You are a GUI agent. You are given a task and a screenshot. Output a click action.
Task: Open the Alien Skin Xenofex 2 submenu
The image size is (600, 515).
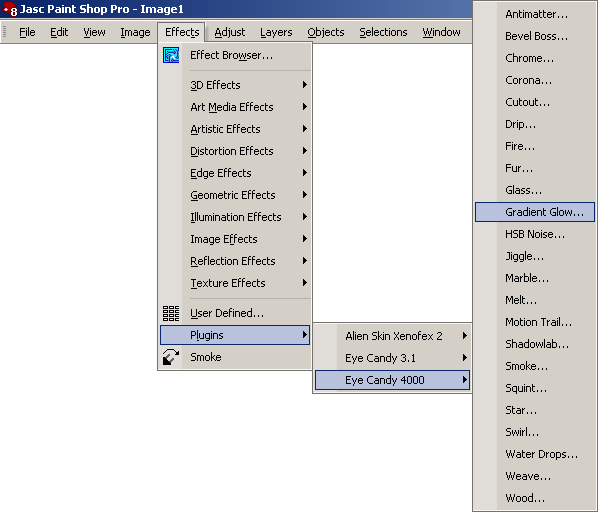392,336
